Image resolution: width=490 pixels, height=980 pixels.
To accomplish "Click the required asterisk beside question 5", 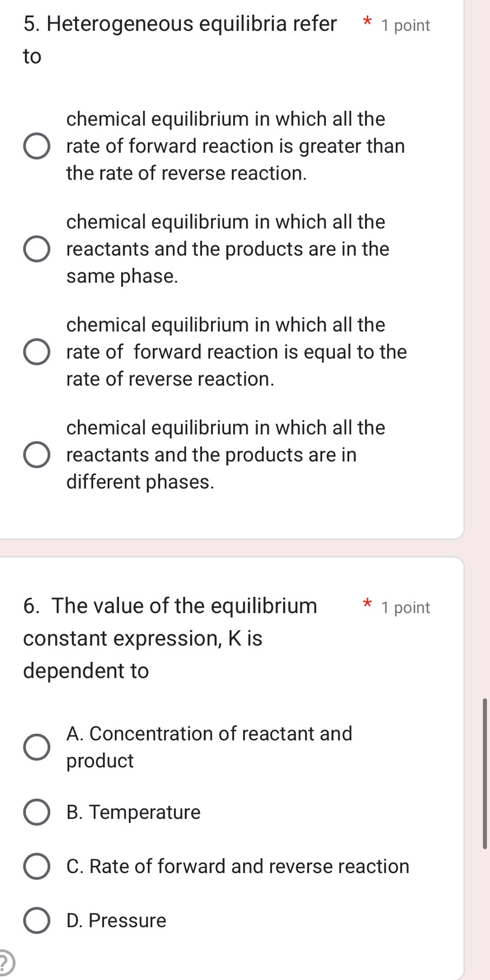I will coord(368,23).
